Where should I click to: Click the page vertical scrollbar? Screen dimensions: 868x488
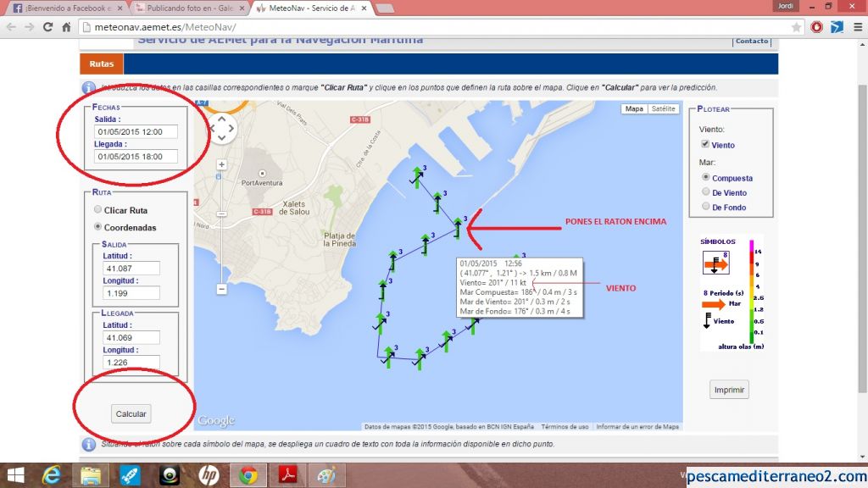pos(862,238)
